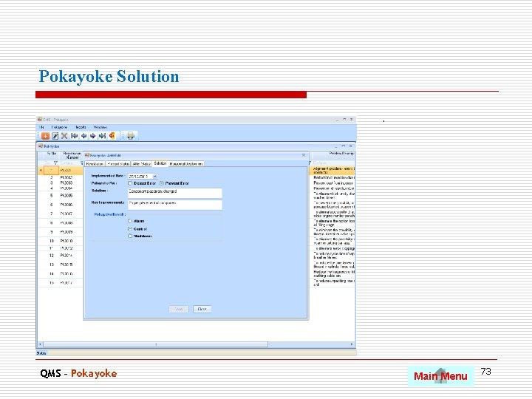Click the Pokayoke child window title icon
532x399 pixels.
coord(41,146)
